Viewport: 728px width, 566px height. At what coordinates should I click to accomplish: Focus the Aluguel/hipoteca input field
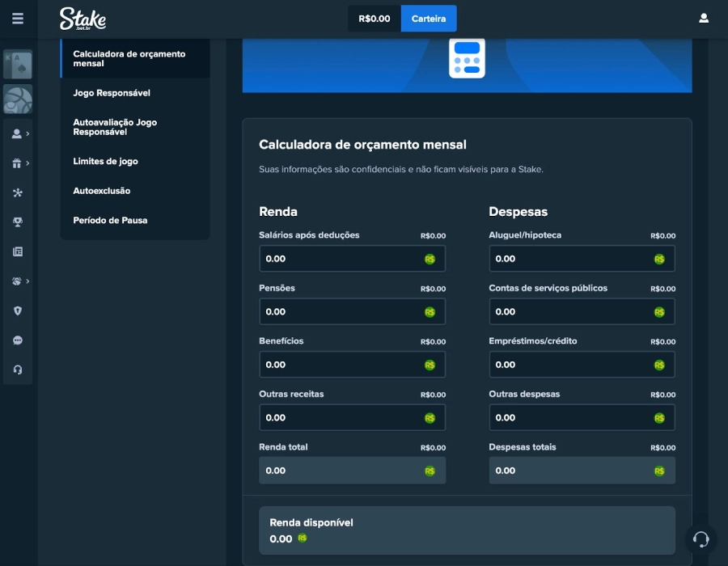582,259
